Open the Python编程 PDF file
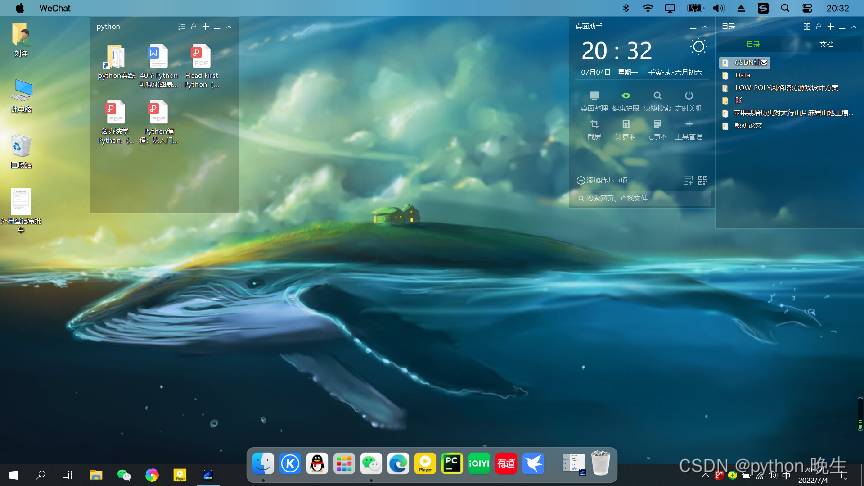This screenshot has width=864, height=486. coord(158,122)
